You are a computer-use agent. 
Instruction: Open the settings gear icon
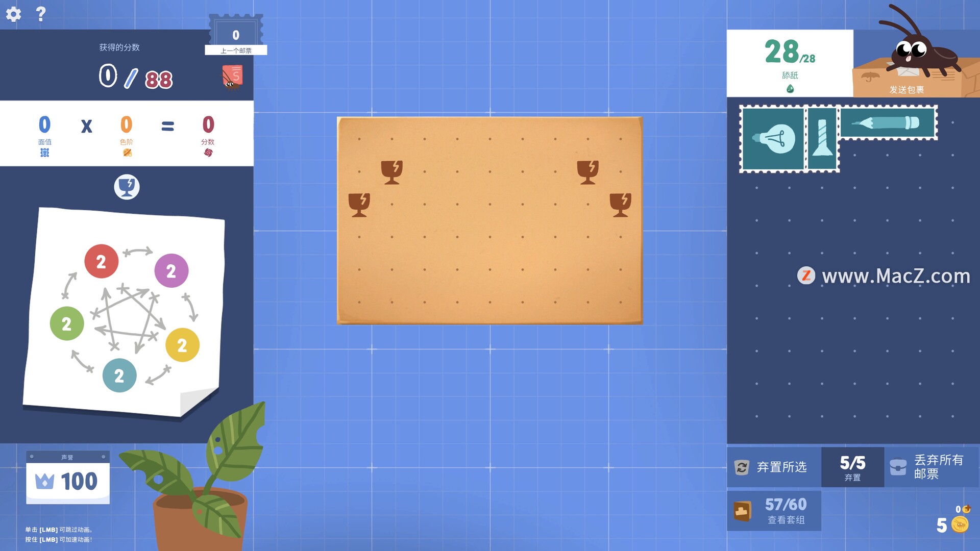(x=14, y=14)
